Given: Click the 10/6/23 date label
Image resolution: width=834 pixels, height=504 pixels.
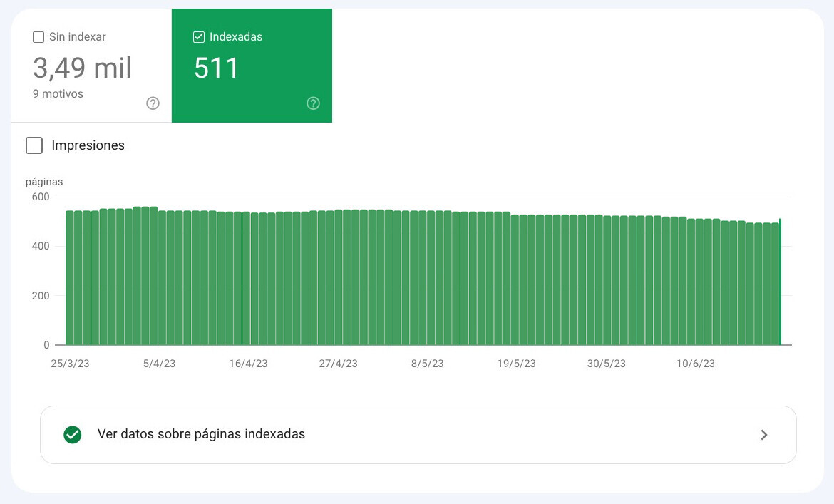Looking at the screenshot, I should coord(696,364).
